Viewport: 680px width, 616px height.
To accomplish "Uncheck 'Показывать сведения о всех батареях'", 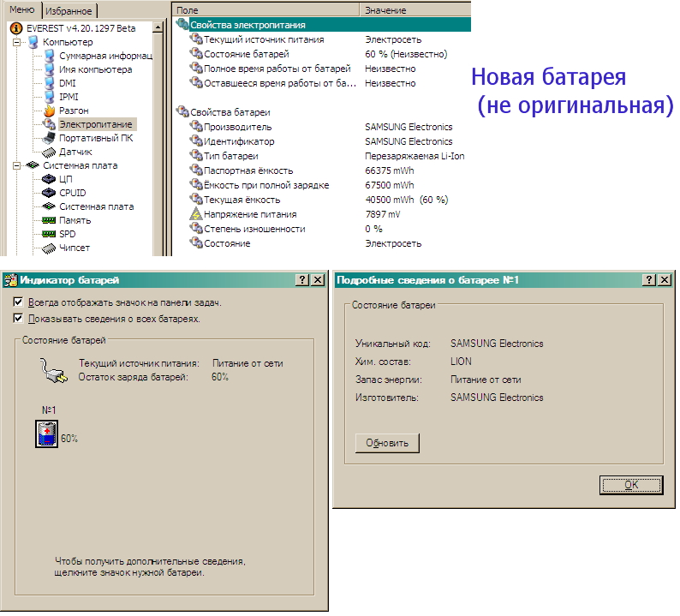I will pos(19,319).
